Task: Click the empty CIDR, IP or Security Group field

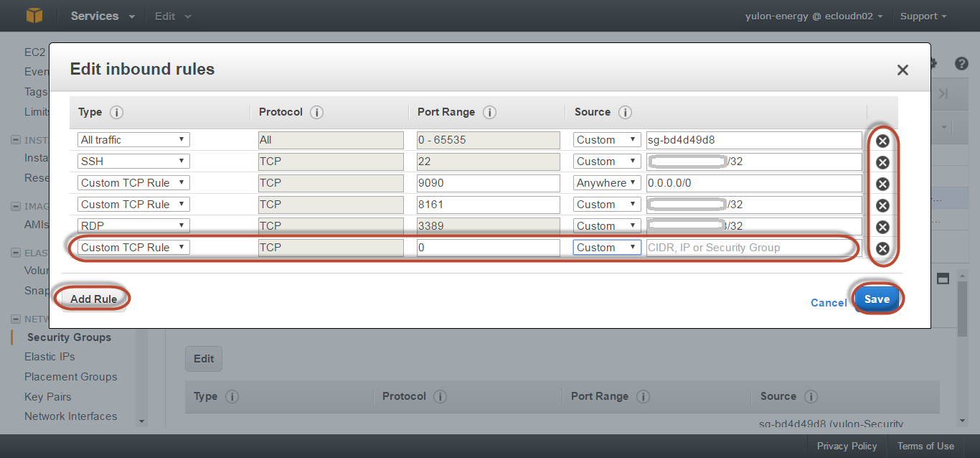Action: [753, 248]
